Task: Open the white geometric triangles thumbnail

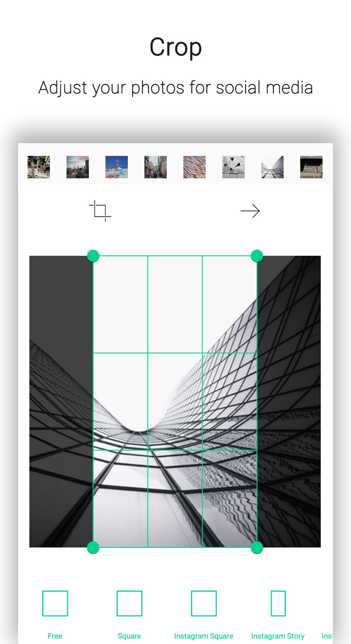Action: 233,167
